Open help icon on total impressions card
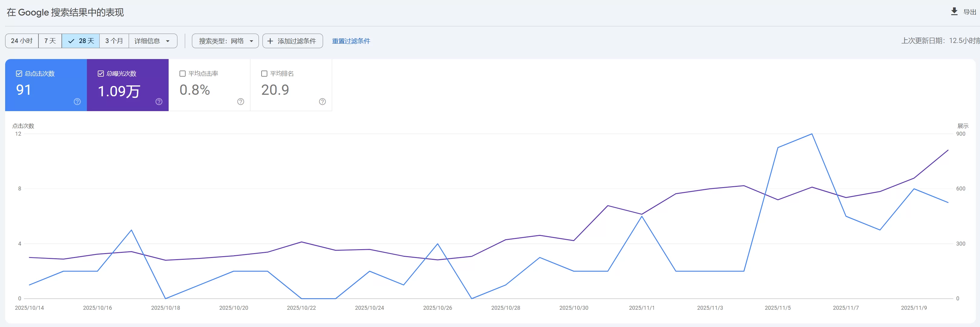The width and height of the screenshot is (980, 327). pos(159,102)
